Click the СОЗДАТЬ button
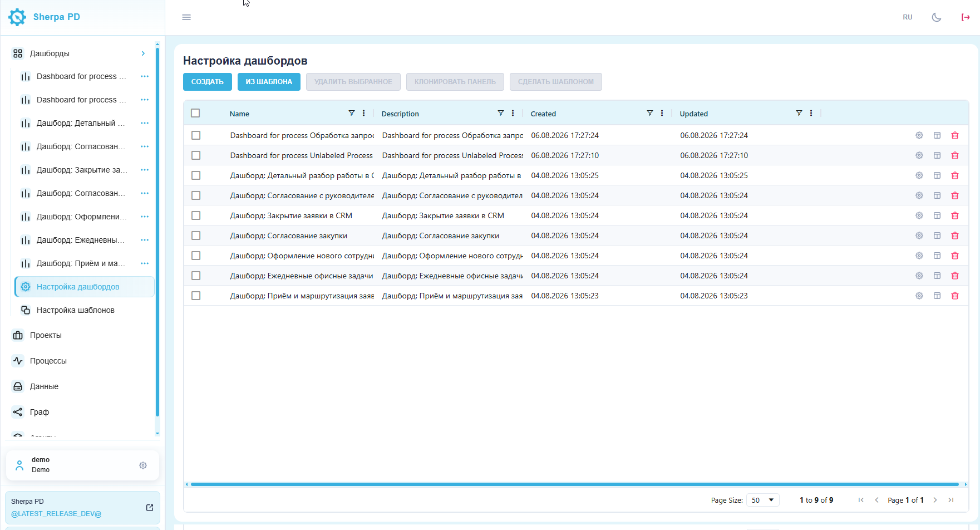The image size is (980, 530). [x=208, y=82]
